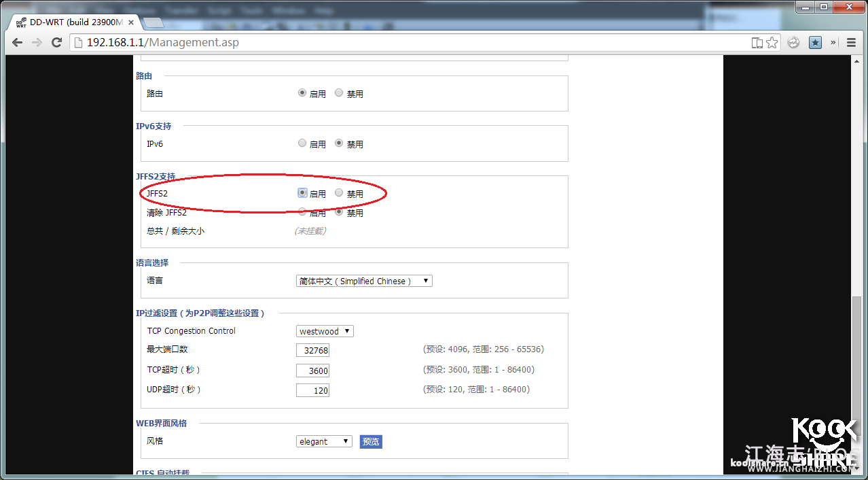Close the DD-WRT browser tab
Image resolution: width=868 pixels, height=480 pixels.
[x=131, y=22]
